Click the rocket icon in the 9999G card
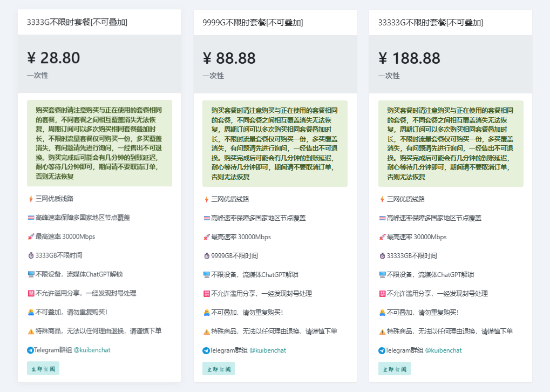Image resolution: width=550 pixels, height=392 pixels. point(206,236)
